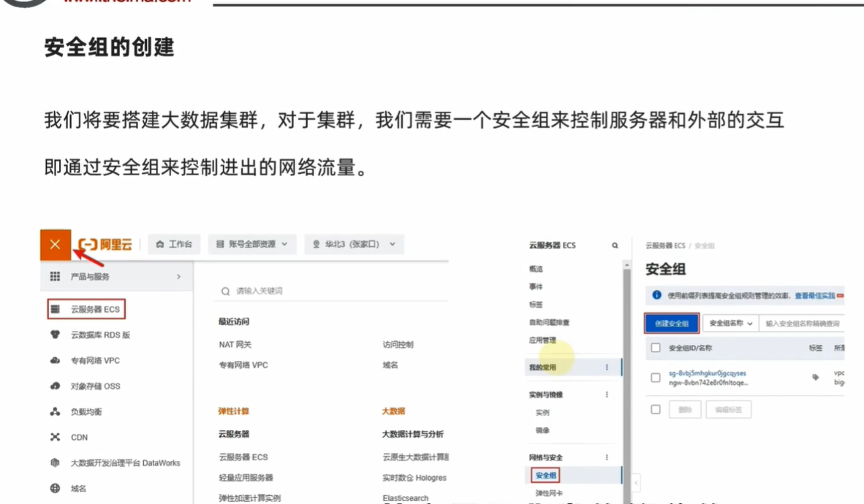Select 标签 in the ECS left menu
The image size is (864, 504).
coord(536,304)
